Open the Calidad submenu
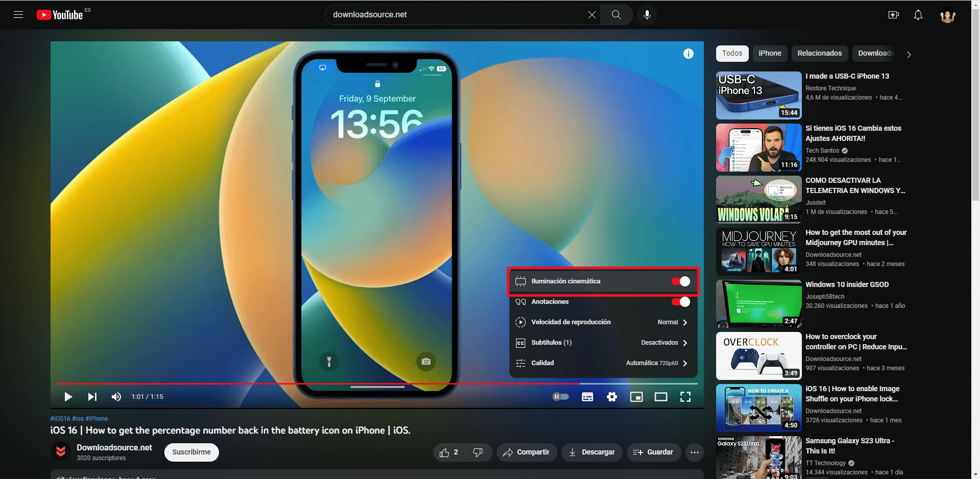 point(603,363)
